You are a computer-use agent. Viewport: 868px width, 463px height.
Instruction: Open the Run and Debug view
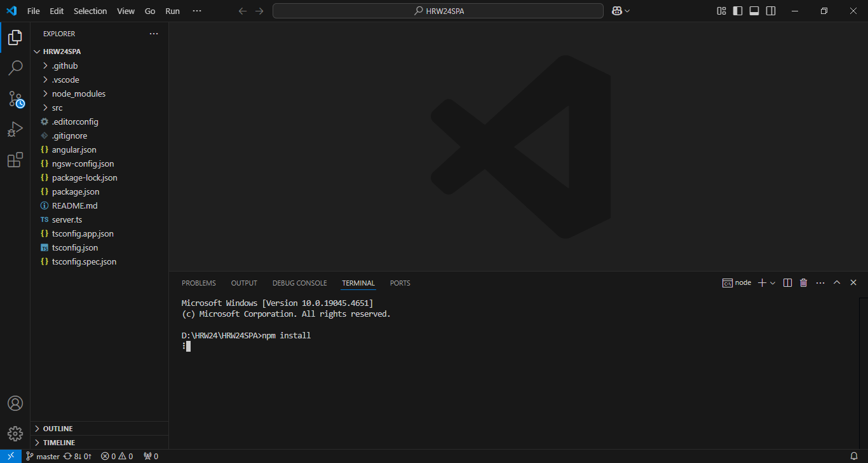pos(15,130)
